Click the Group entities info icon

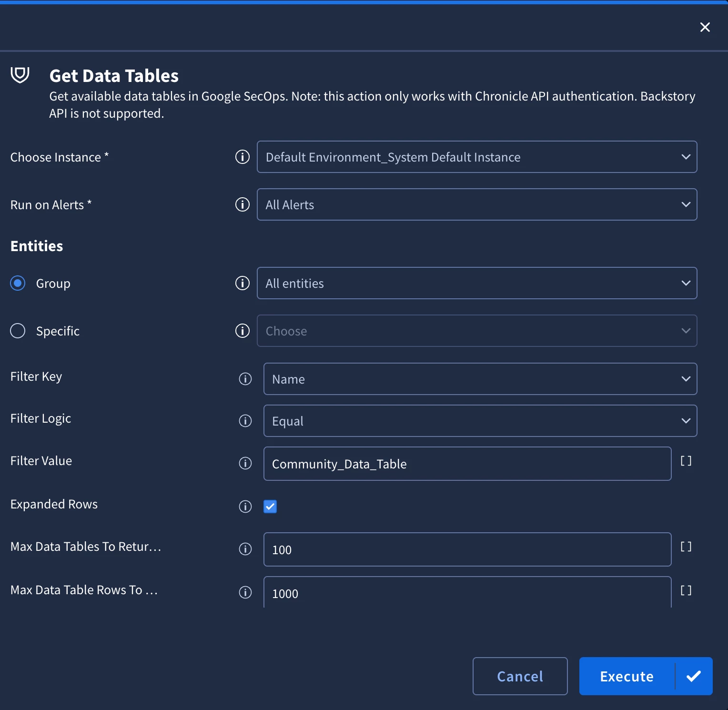(x=243, y=283)
